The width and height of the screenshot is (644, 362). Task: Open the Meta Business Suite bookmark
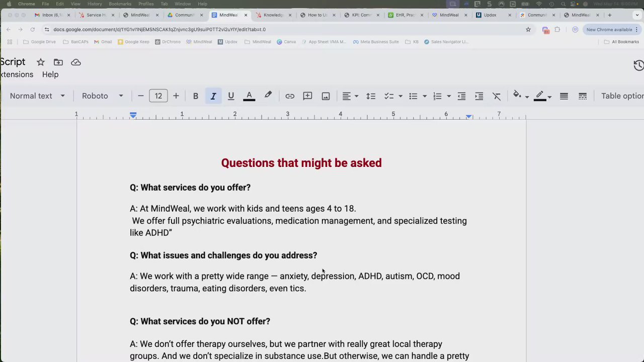coord(376,42)
